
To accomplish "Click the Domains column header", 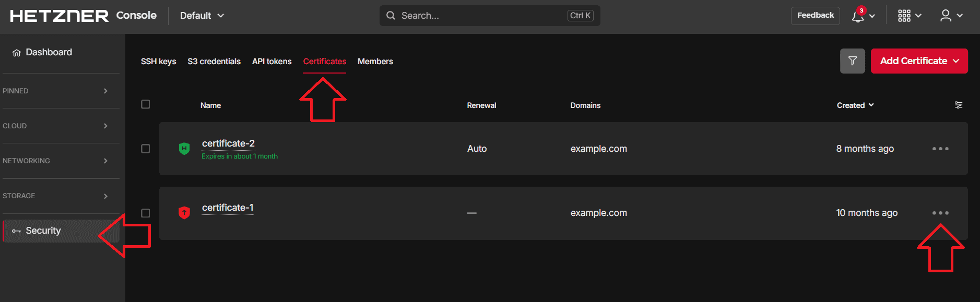I will click(585, 105).
